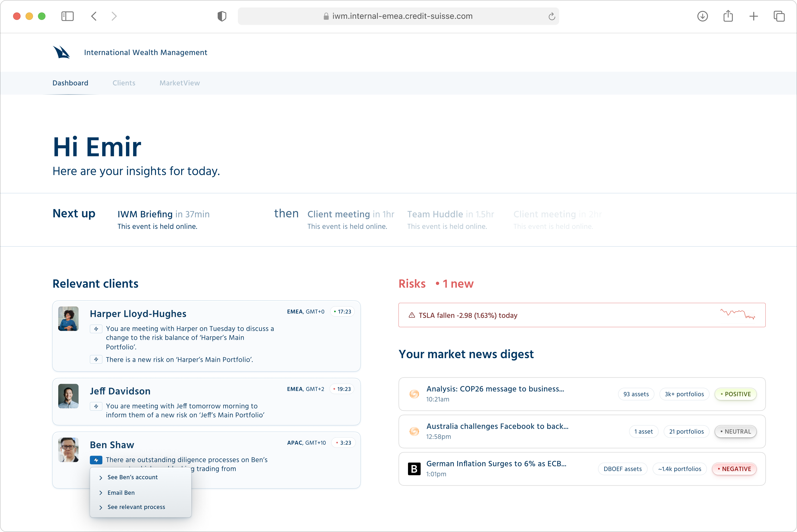Click the share icon in toolbar
797x532 pixels.
728,16
